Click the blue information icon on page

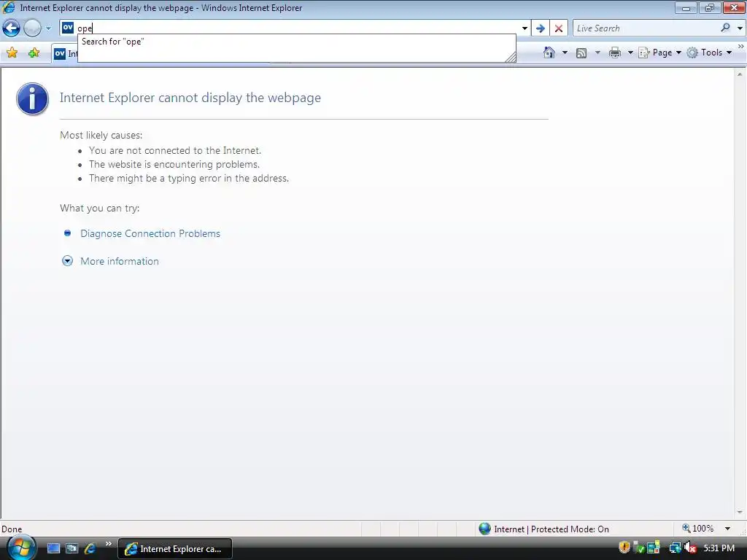(x=32, y=99)
